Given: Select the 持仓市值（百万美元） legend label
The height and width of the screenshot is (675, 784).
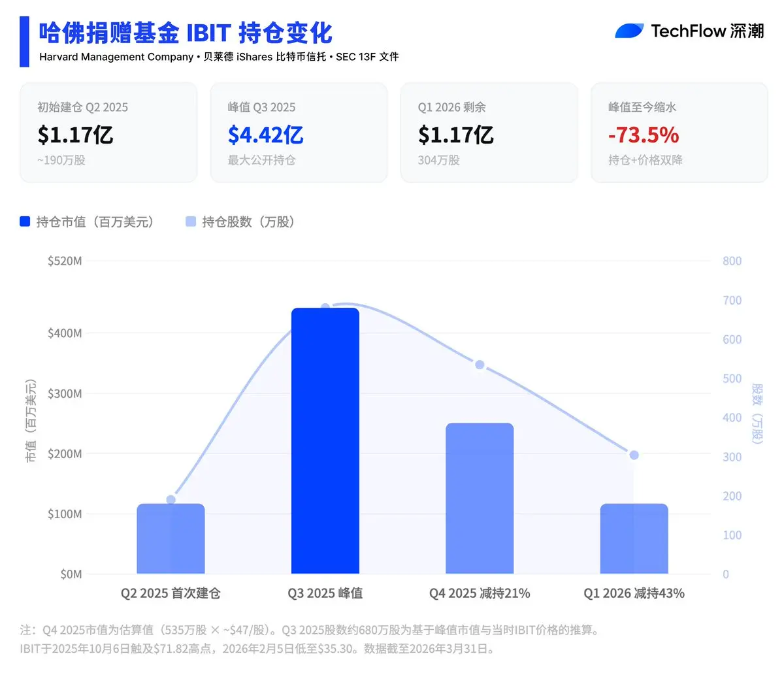Looking at the screenshot, I should [95, 222].
